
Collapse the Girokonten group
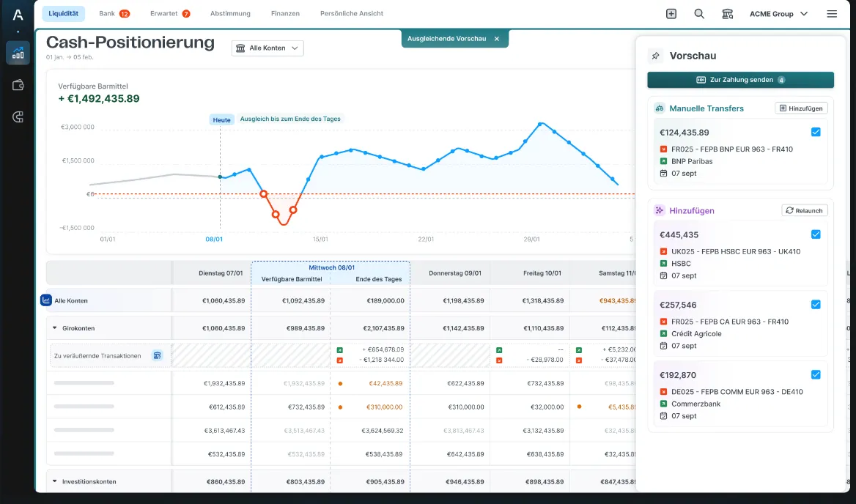tap(54, 327)
